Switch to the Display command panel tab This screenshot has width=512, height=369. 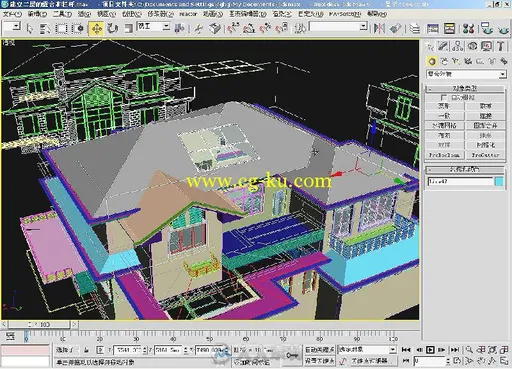[x=486, y=46]
